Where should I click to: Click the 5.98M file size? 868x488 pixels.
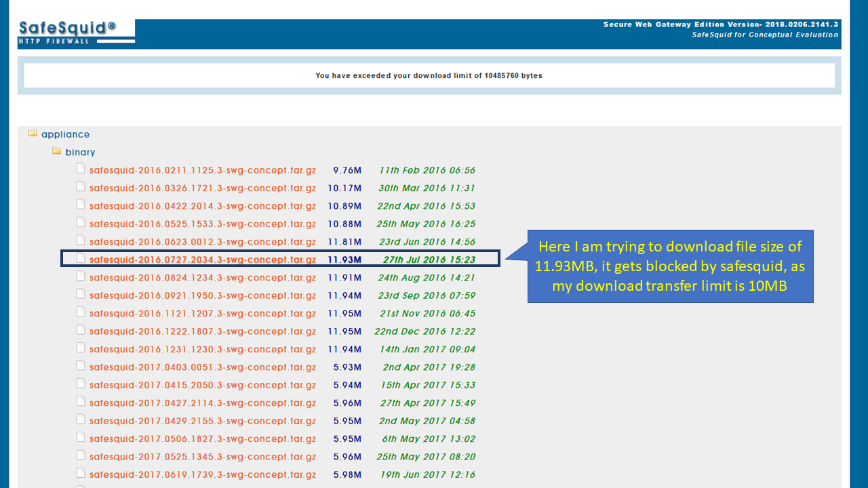(347, 475)
